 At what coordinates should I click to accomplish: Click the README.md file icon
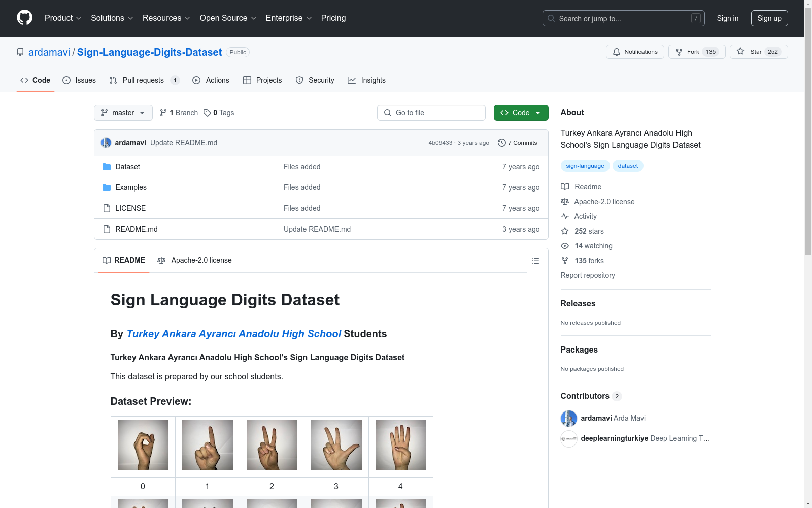[107, 229]
